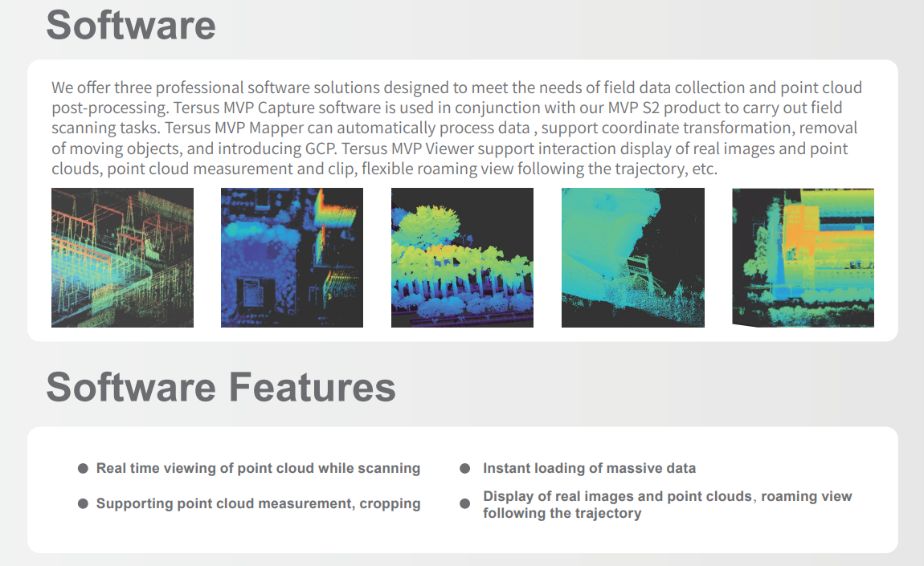Select the row of trees point cloud image

coord(462,258)
